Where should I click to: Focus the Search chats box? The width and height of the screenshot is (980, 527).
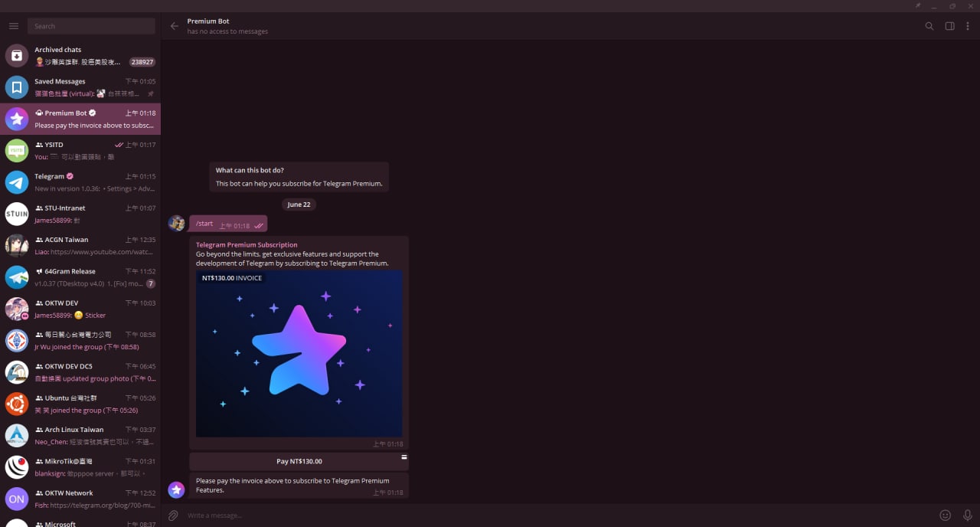tap(91, 26)
